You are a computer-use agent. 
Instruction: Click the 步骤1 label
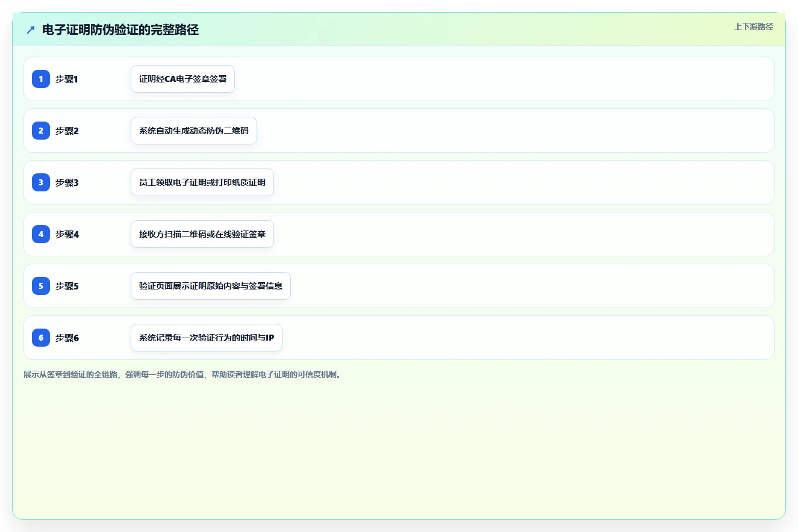67,79
